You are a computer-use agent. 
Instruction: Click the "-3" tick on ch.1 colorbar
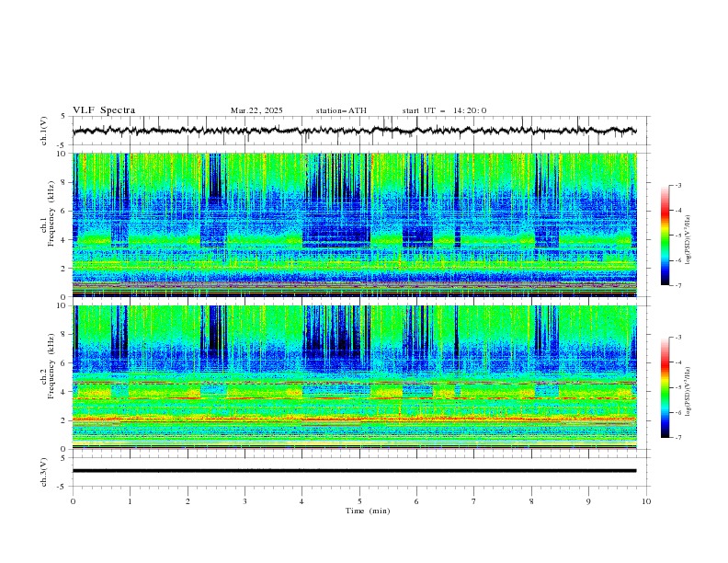(x=678, y=185)
